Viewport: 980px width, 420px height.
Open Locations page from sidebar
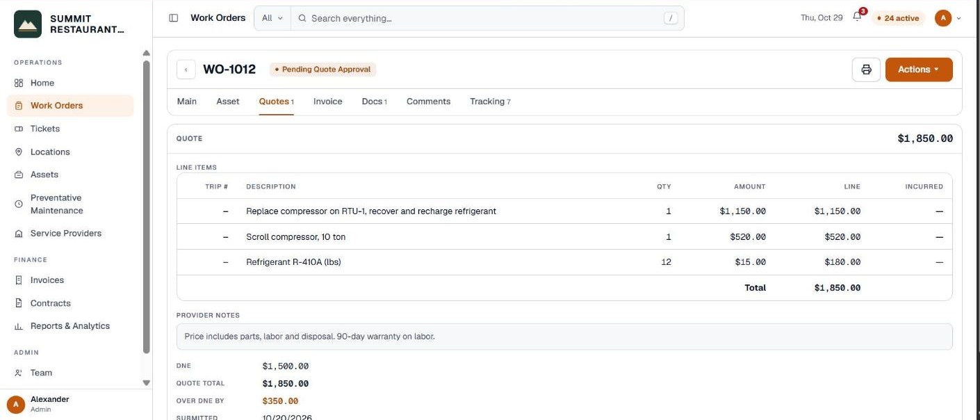click(x=70, y=152)
